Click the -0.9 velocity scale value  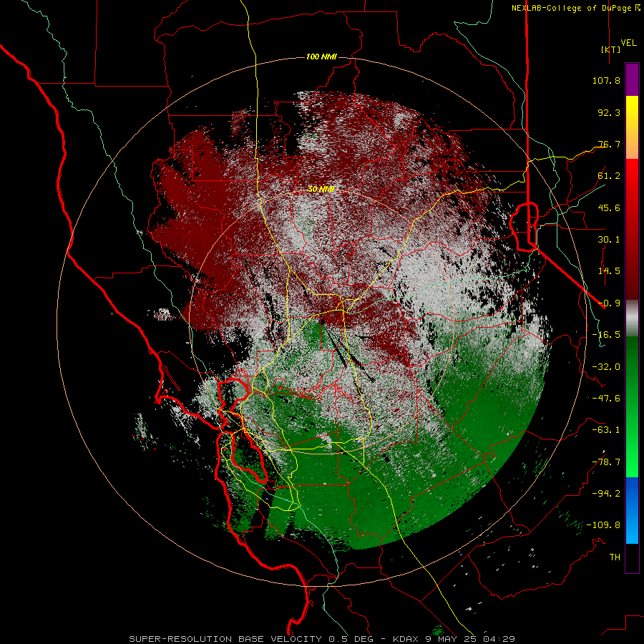(x=609, y=303)
